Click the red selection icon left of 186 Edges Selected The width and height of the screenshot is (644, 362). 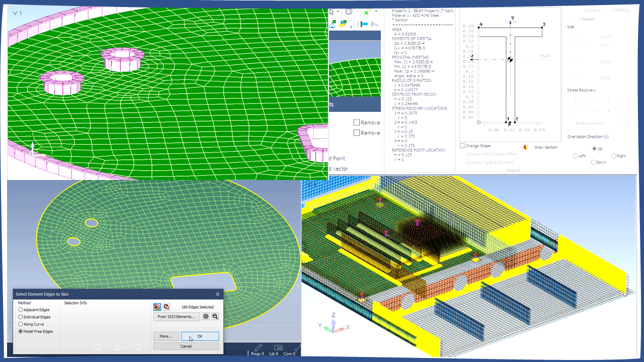pyautogui.click(x=166, y=307)
